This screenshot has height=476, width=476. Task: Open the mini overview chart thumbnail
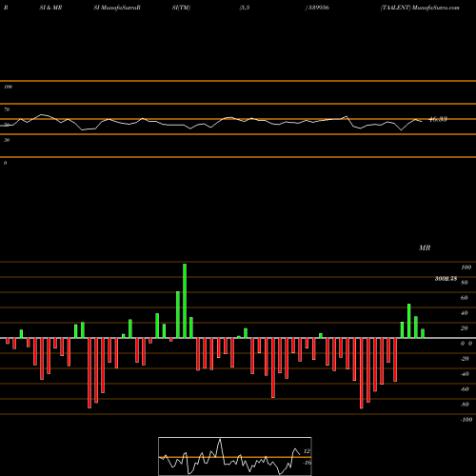coord(235,456)
